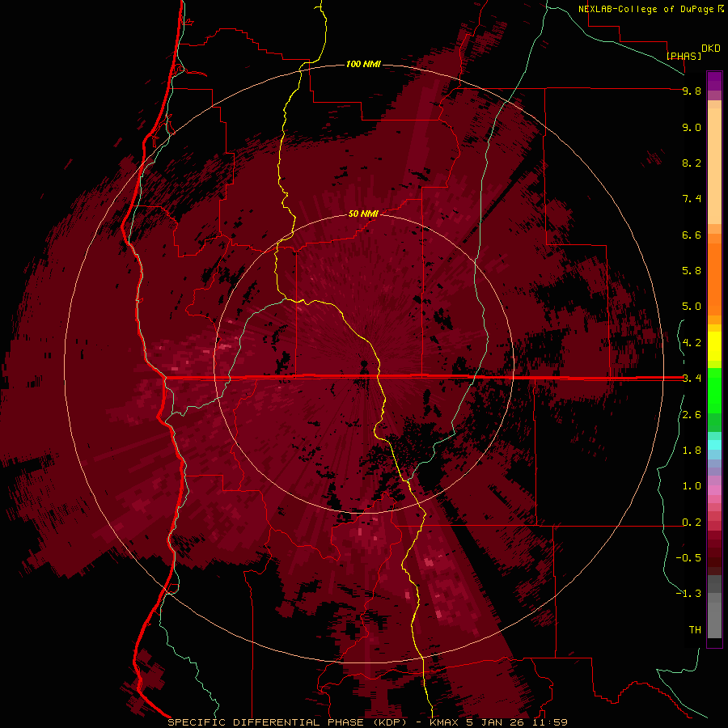Click the bright green segment of the color bar

pyautogui.click(x=714, y=390)
